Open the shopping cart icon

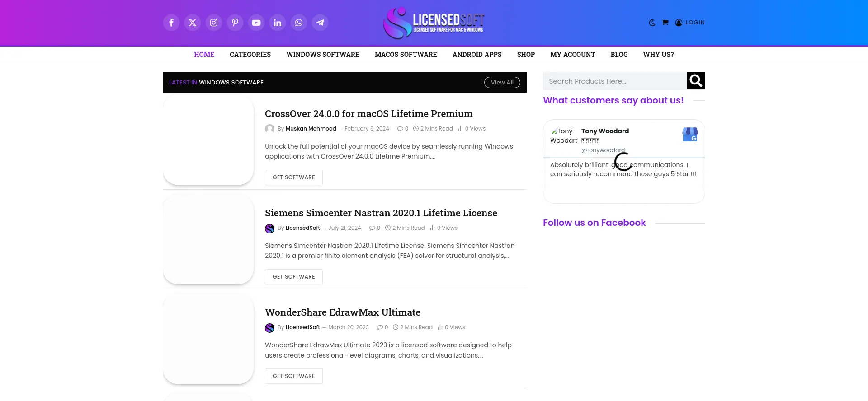665,23
